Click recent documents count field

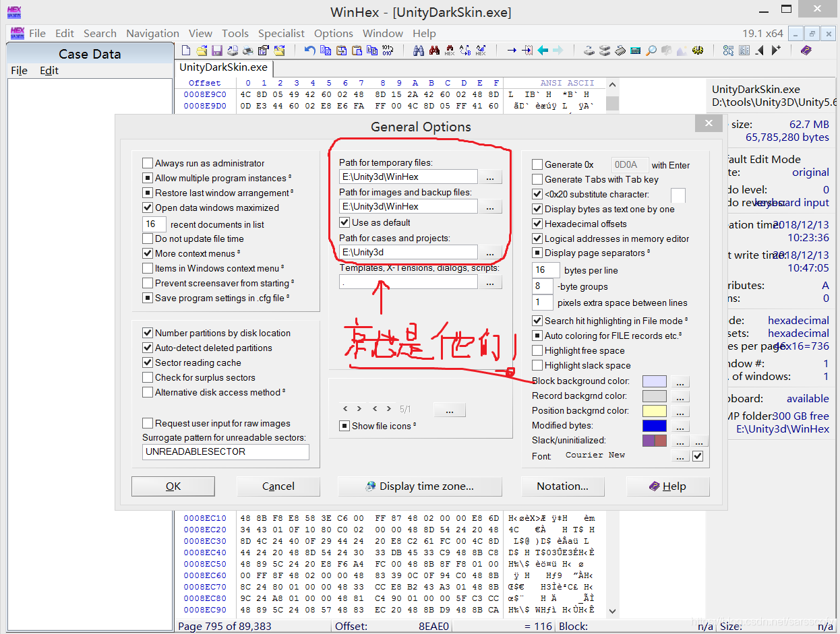pyautogui.click(x=154, y=224)
